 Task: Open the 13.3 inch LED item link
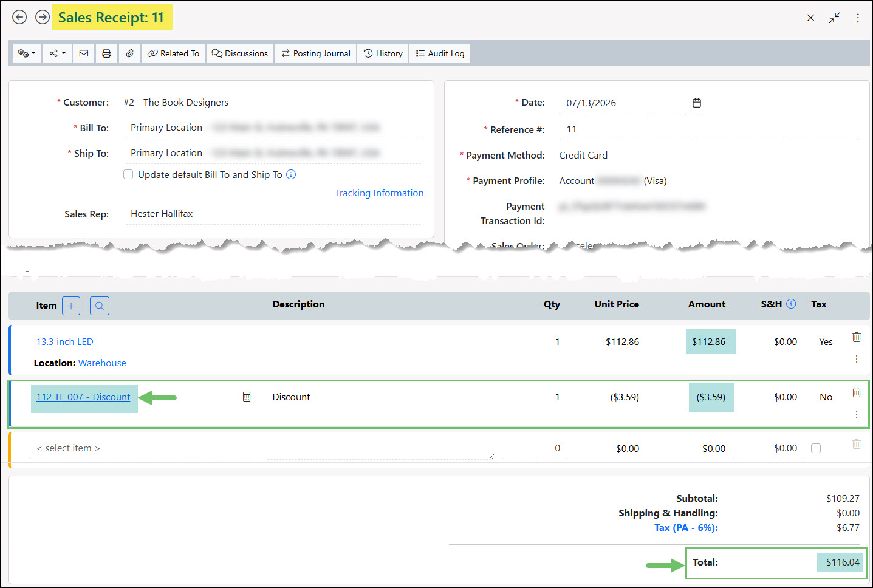tap(65, 342)
